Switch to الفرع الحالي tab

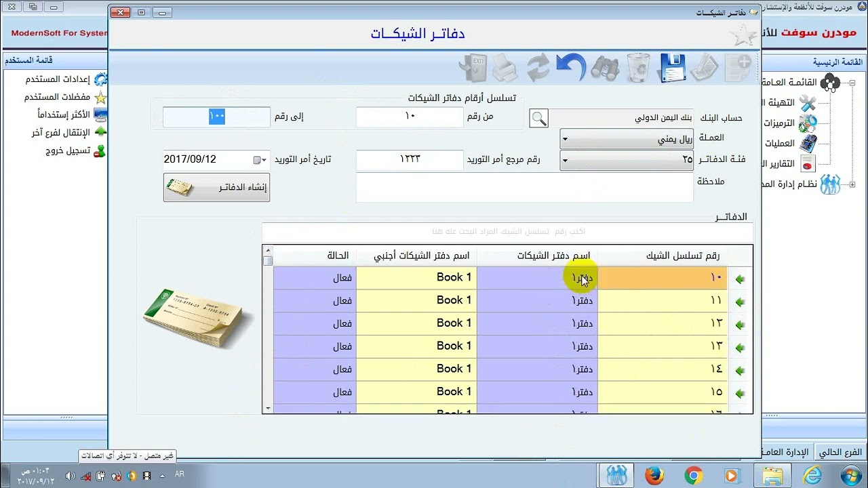(x=840, y=452)
